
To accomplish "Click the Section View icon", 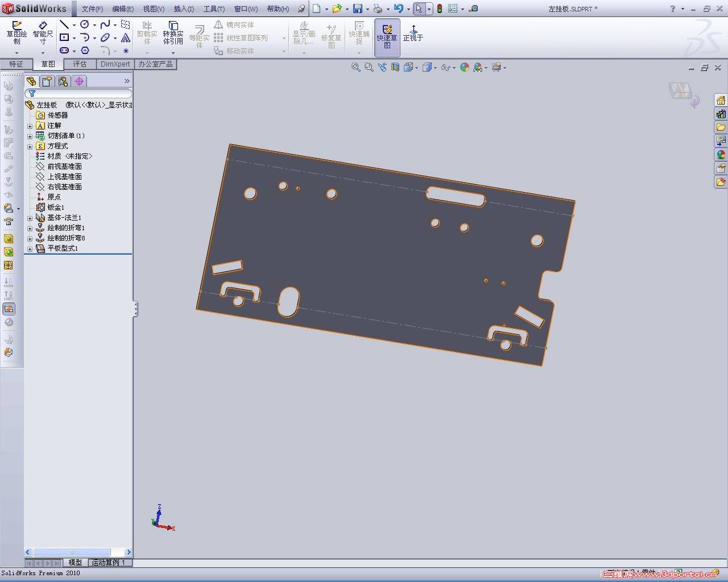I will pyautogui.click(x=395, y=67).
